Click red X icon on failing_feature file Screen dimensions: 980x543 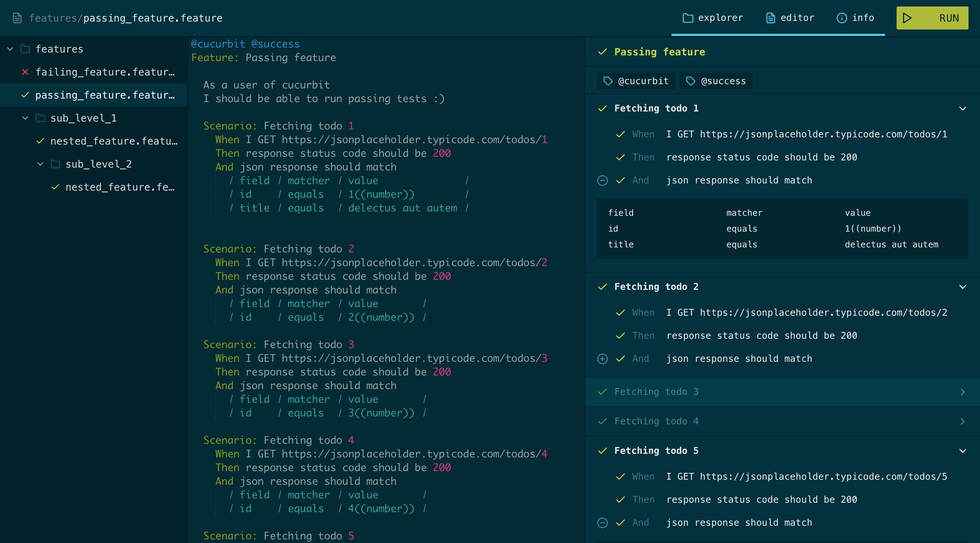(25, 72)
